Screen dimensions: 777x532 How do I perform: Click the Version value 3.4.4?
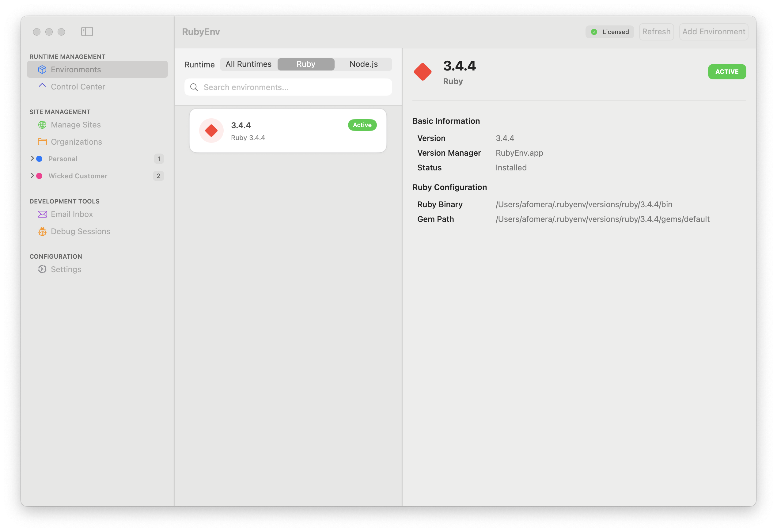pyautogui.click(x=505, y=138)
